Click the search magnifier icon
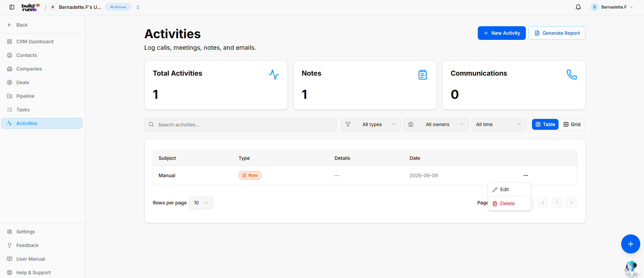This screenshot has height=278, width=644. (151, 125)
